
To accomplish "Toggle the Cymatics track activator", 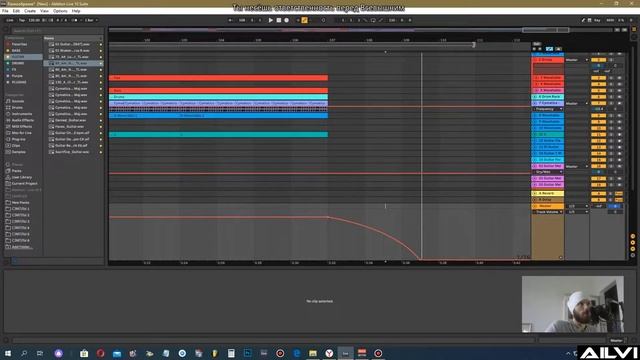I will tap(598, 103).
